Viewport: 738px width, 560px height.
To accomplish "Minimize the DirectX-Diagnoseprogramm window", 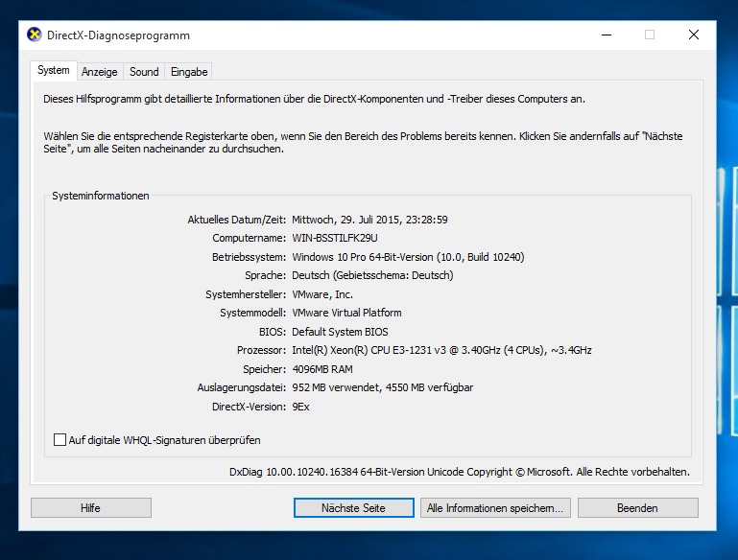I will pos(607,35).
